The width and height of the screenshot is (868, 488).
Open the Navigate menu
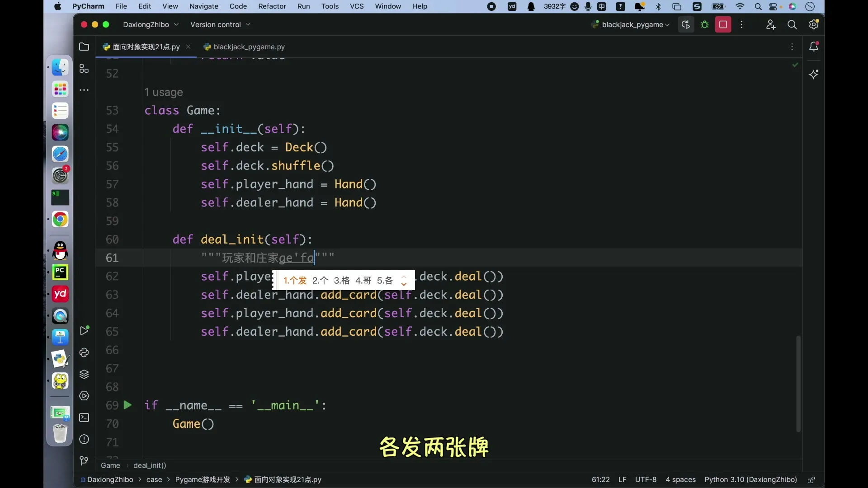coord(204,6)
